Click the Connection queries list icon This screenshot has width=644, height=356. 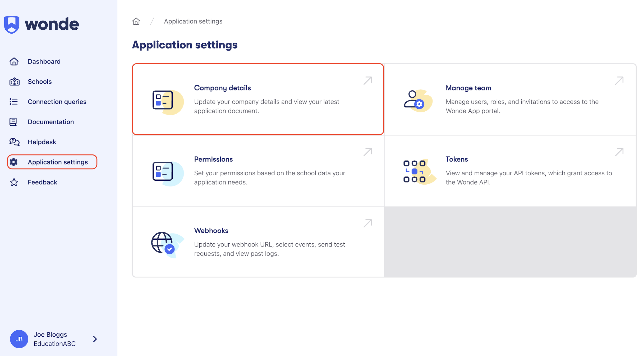click(14, 102)
